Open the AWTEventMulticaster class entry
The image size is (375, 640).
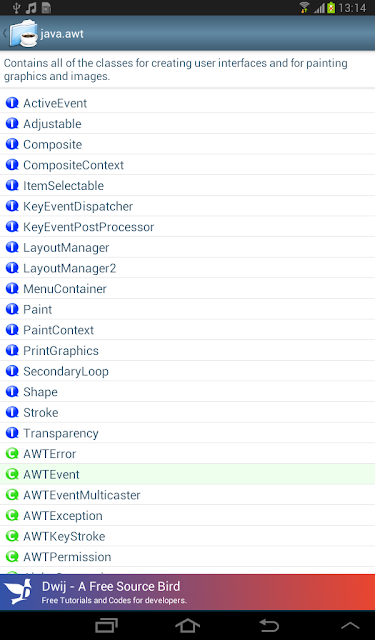coord(187,495)
